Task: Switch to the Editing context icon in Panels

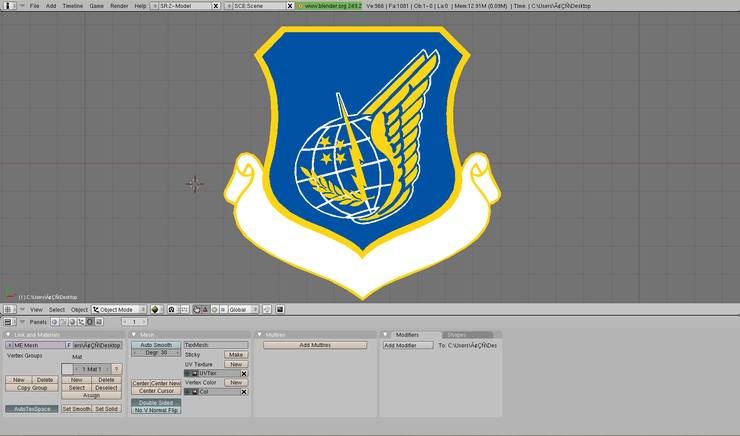Action: pyautogui.click(x=90, y=322)
